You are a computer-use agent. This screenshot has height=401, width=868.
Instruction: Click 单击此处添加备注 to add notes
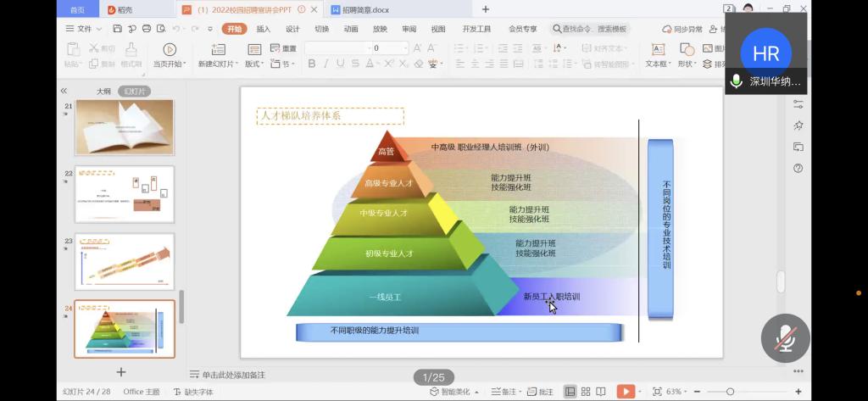233,375
